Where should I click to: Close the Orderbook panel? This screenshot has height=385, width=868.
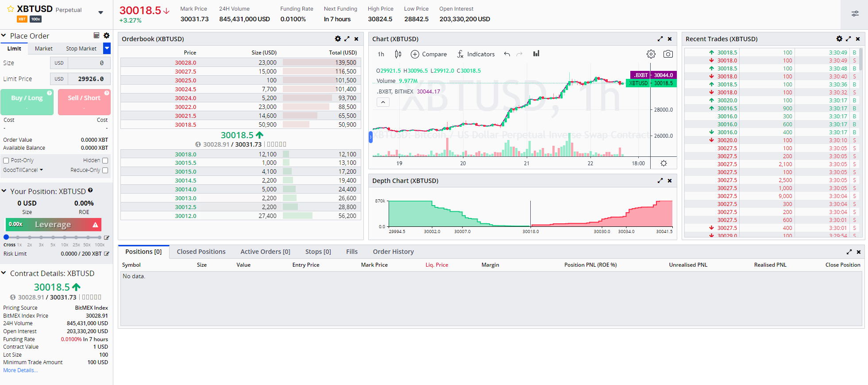point(356,39)
